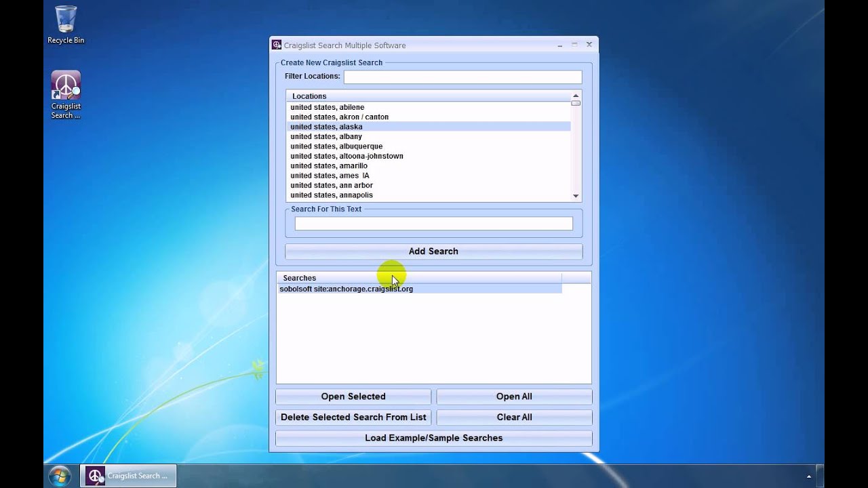The width and height of the screenshot is (868, 488).
Task: Select 'united states, albany' location
Action: tap(429, 137)
